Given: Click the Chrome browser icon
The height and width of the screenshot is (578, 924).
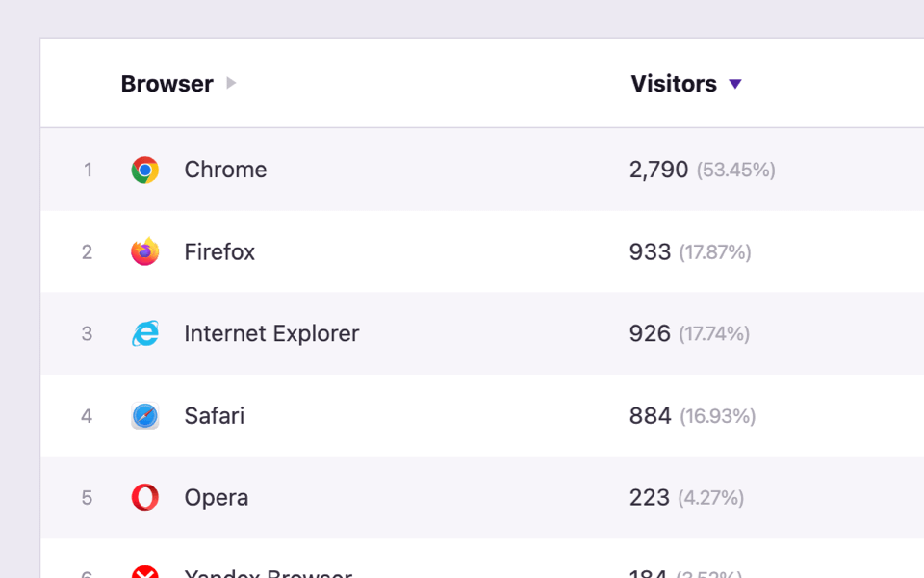Looking at the screenshot, I should click(144, 171).
